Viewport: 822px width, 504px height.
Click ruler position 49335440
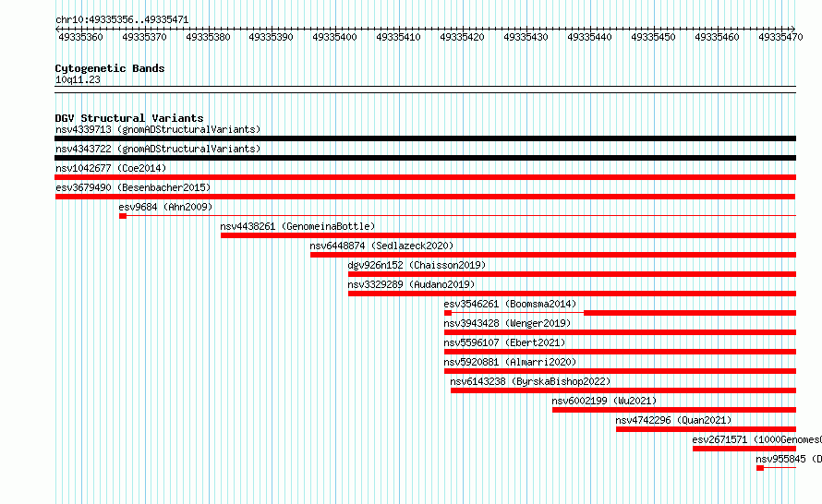pos(589,37)
